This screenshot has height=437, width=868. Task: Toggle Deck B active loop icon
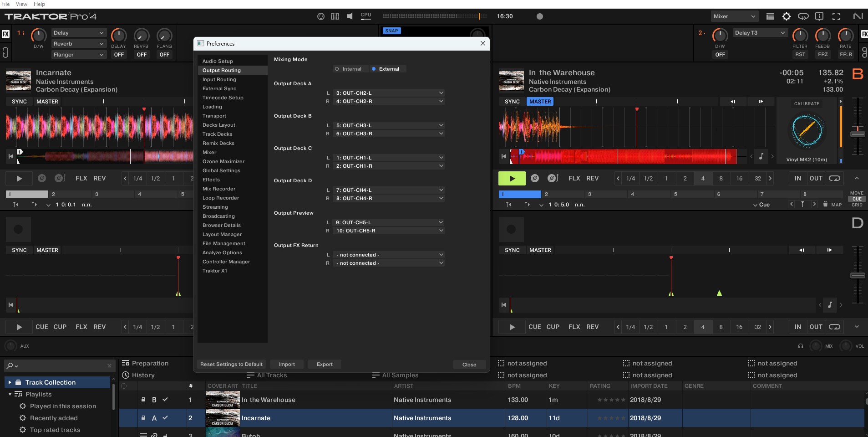[x=834, y=179]
